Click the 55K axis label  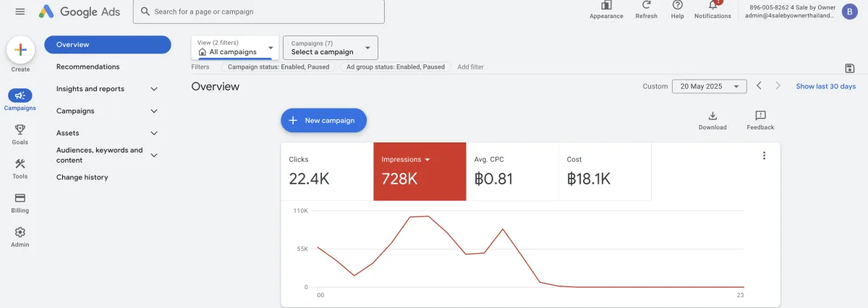[x=302, y=249]
